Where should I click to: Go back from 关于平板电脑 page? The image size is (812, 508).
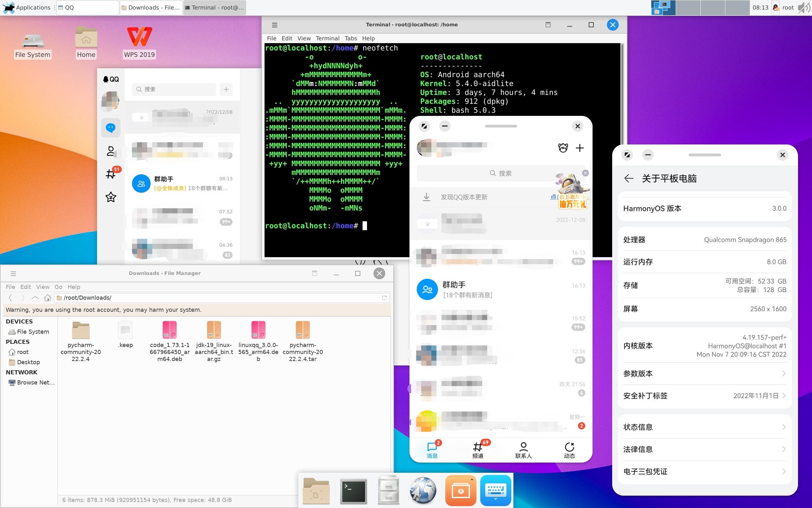tap(628, 178)
